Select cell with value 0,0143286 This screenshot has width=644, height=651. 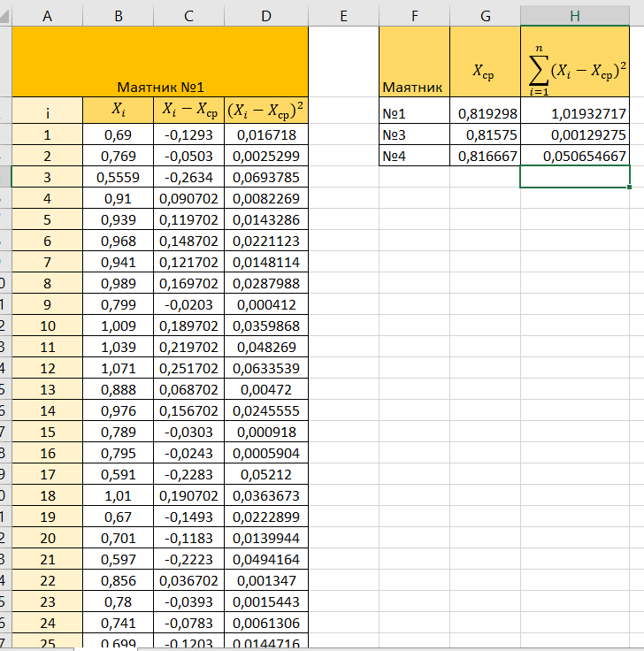tap(266, 219)
